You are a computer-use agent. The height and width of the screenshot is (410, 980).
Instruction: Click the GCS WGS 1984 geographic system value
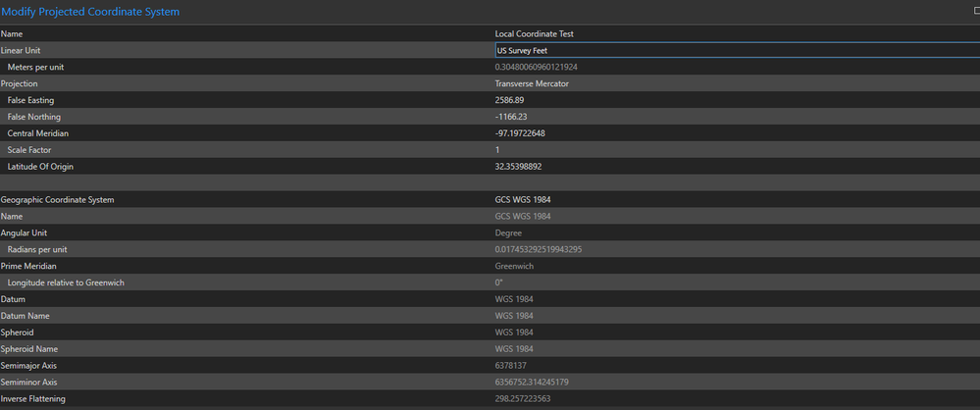click(523, 199)
